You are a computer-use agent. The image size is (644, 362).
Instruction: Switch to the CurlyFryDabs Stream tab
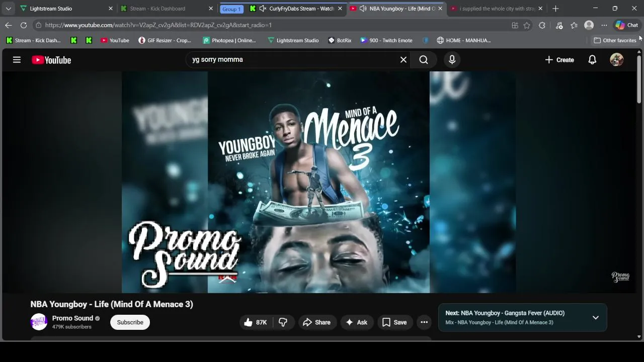[x=297, y=9]
